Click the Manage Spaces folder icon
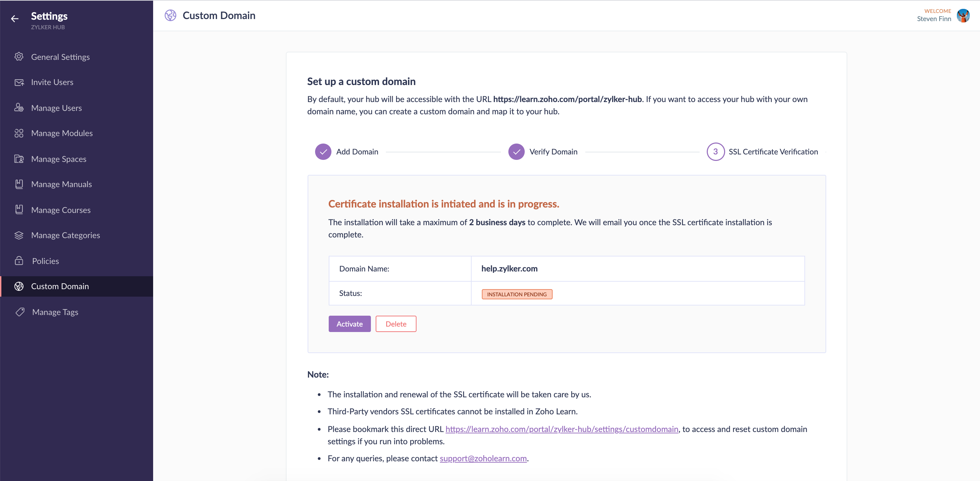This screenshot has width=980, height=481. point(19,159)
